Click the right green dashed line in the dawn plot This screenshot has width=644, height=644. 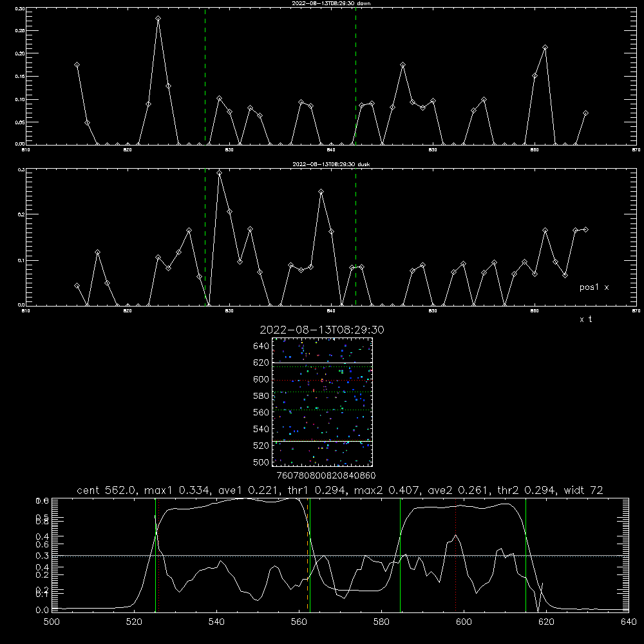(355, 76)
